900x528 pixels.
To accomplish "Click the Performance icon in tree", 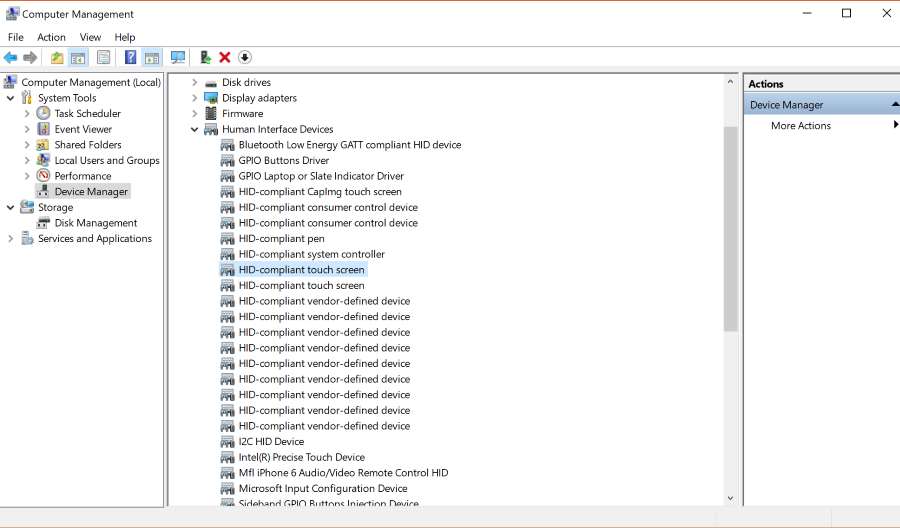I will point(44,176).
